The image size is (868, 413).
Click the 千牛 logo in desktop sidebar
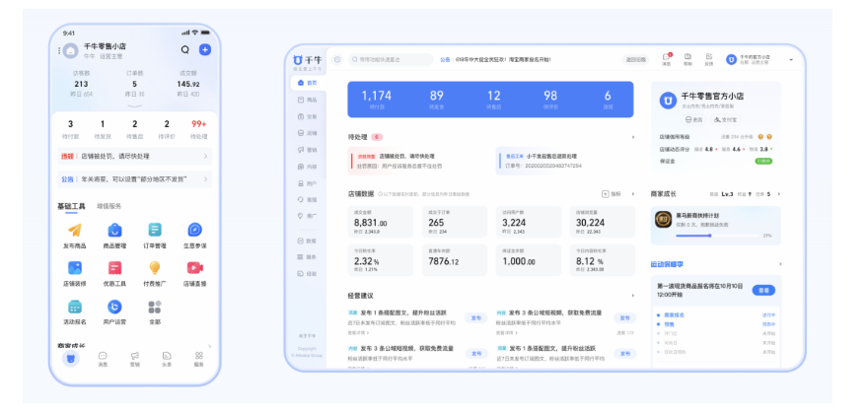click(307, 60)
